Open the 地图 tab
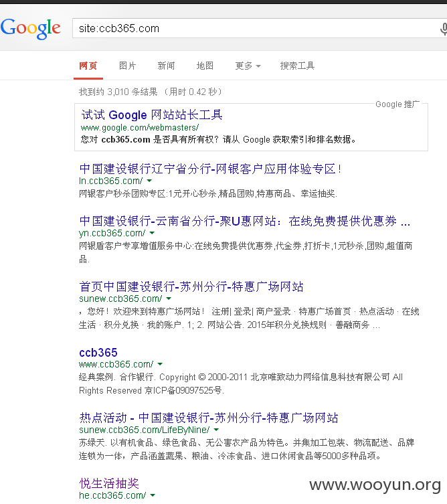Viewport: 447px width, 504px height. (205, 66)
